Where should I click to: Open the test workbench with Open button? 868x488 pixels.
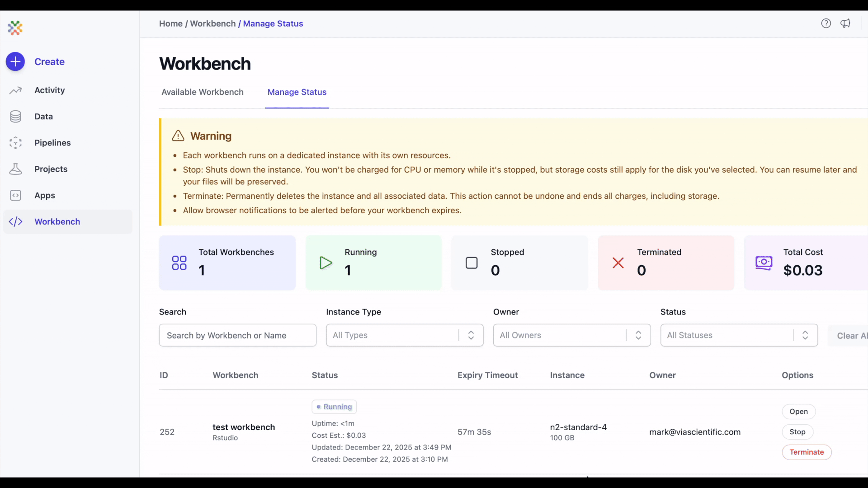[x=799, y=412]
